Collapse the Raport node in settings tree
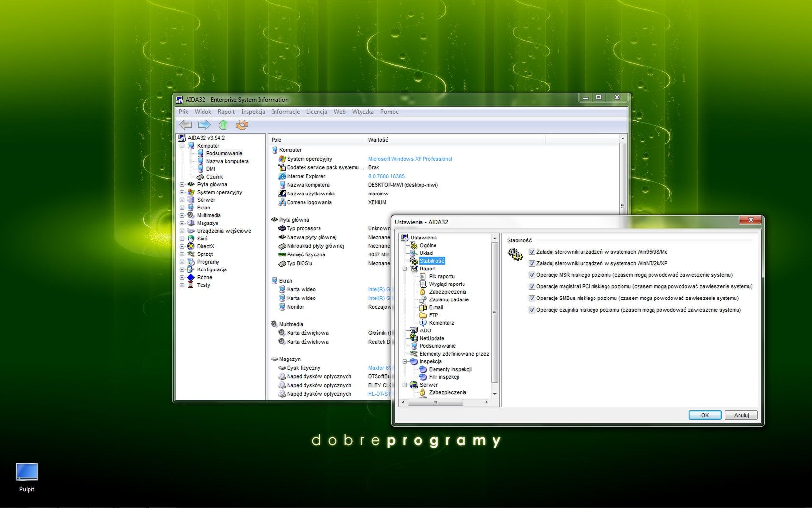The width and height of the screenshot is (812, 508). pyautogui.click(x=405, y=269)
